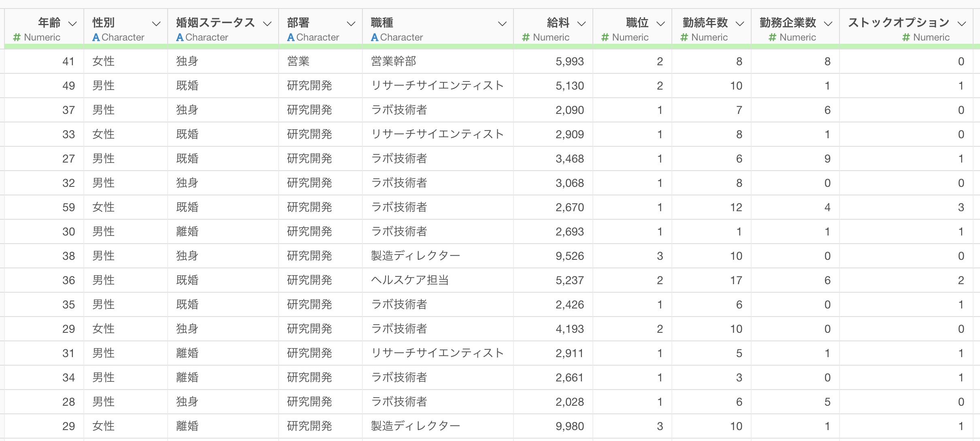
Task: Click the Character type icon under 婚姻ステータス
Action: [180, 37]
